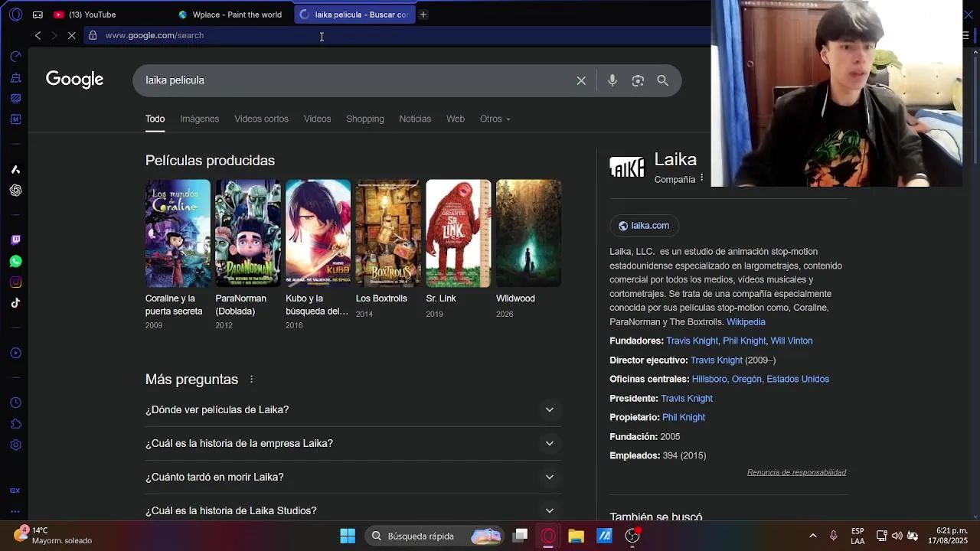980x551 pixels.
Task: Open browser settings gear in sidebar
Action: pos(15,445)
